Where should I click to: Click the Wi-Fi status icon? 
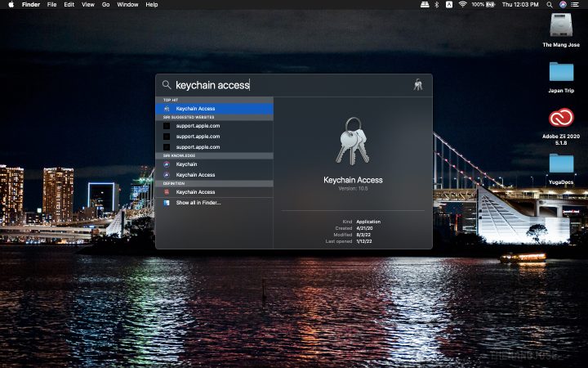[x=462, y=5]
